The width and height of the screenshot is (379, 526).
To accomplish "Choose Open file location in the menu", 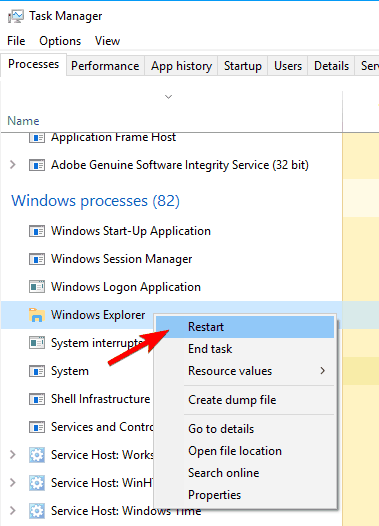I will (245, 451).
